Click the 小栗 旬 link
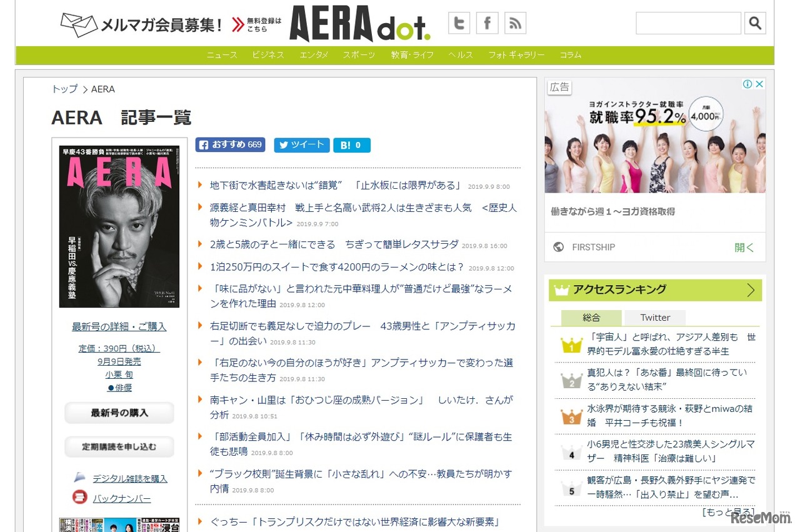The image size is (800, 532). pos(119,374)
